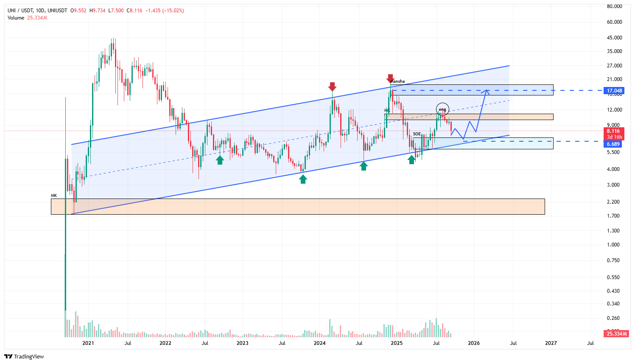Screen dimensions: 635x364
Task: Select the 2026 label on the time axis
Action: click(x=474, y=343)
